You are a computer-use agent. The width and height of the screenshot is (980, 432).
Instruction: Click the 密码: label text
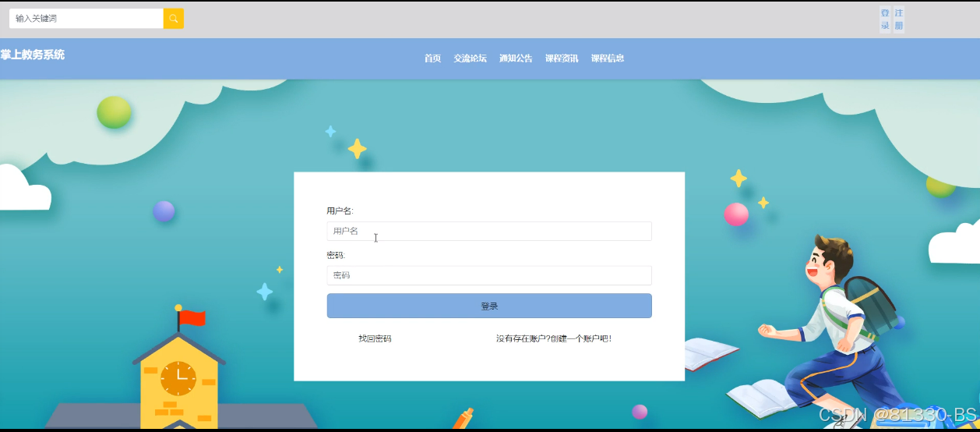click(336, 255)
